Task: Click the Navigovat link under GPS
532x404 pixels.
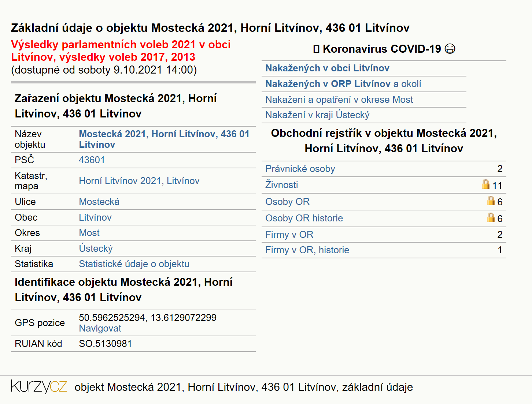Action: pos(100,328)
